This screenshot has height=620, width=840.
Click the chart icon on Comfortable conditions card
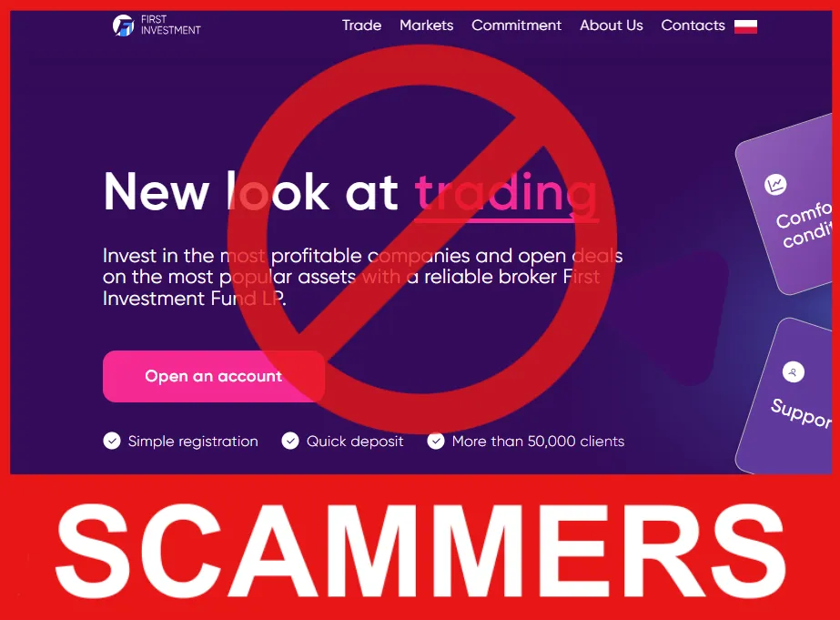pos(774,185)
